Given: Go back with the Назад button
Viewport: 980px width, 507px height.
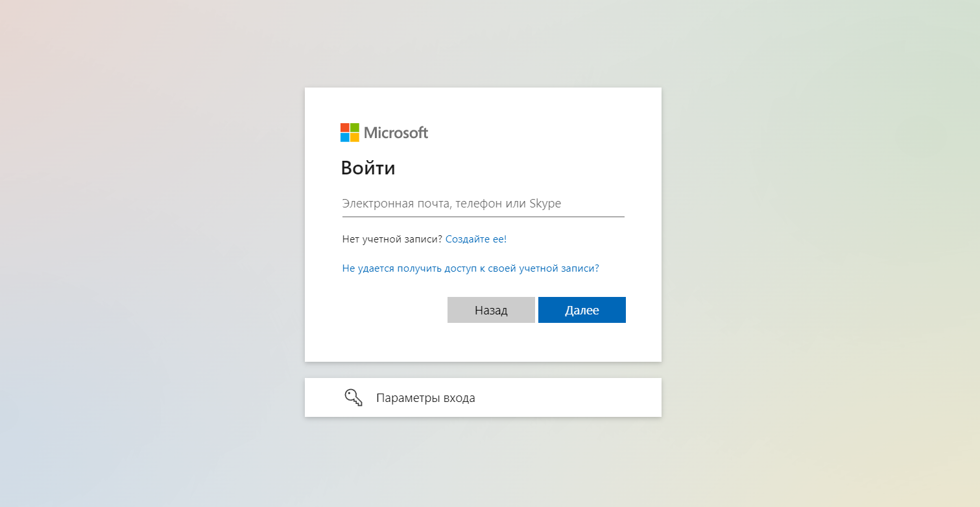Looking at the screenshot, I should pos(491,310).
